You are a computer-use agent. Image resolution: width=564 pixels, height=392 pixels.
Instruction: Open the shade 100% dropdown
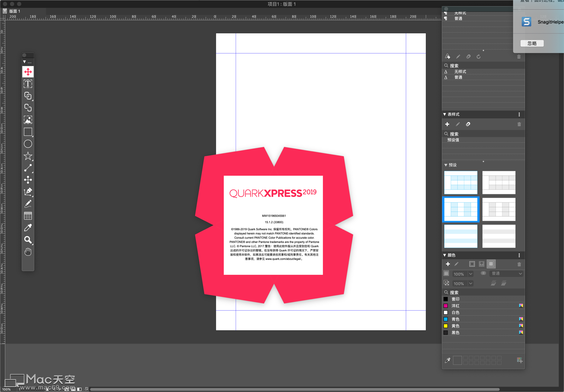coord(471,274)
